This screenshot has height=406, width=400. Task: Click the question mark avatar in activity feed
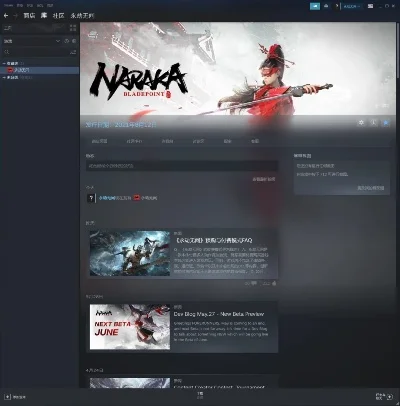tap(91, 198)
